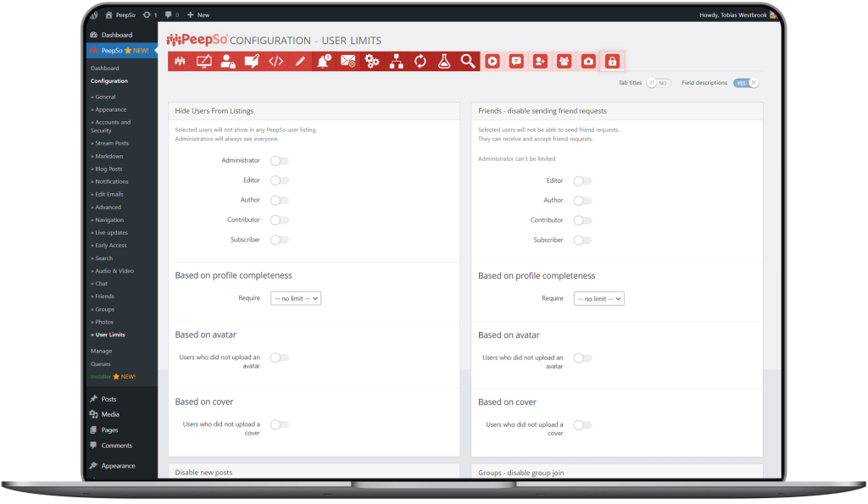
Task: Open Friends add-user toolbar icon
Action: [540, 61]
